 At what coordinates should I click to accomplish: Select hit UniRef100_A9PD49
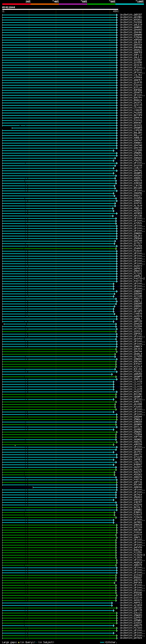(x=131, y=40)
